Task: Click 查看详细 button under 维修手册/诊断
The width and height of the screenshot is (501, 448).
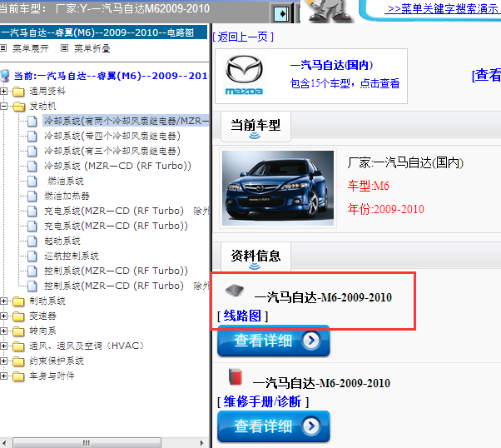Action: click(x=274, y=426)
